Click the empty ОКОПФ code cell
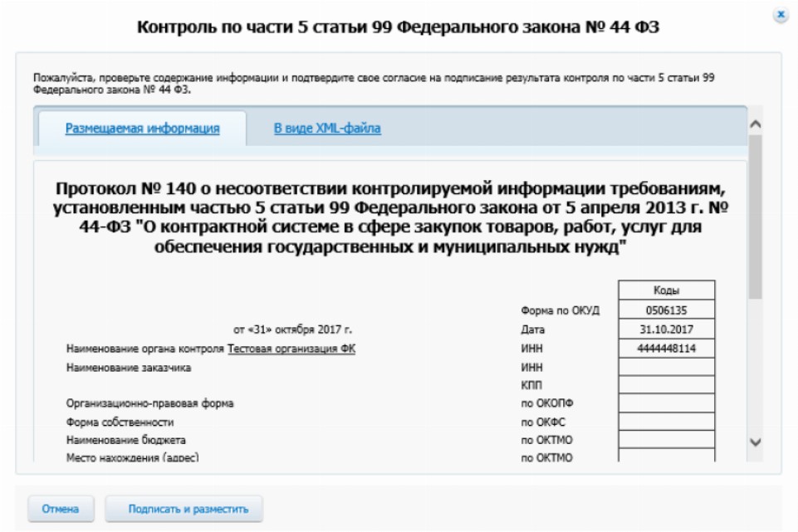 coord(666,403)
